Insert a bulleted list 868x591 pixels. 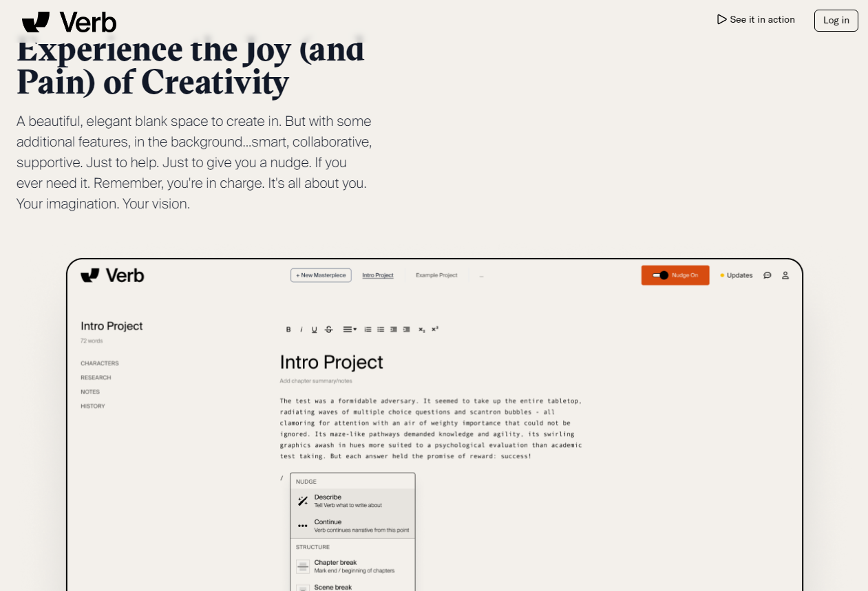pos(381,330)
